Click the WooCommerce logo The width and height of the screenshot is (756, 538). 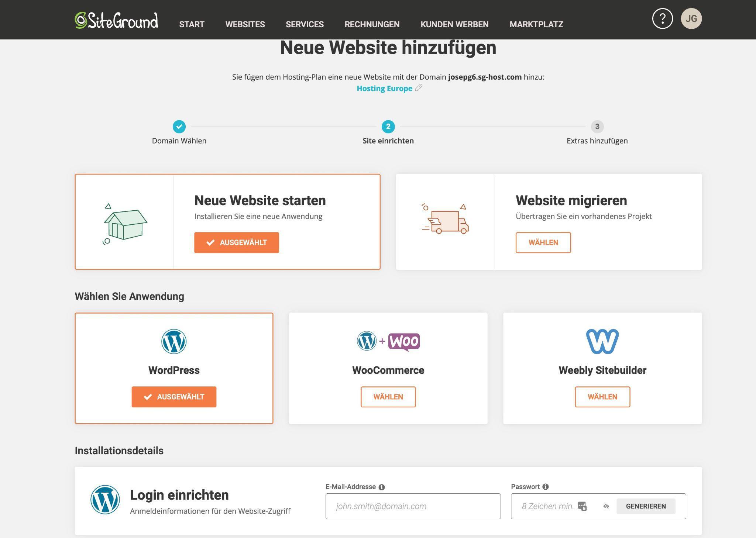coord(388,341)
